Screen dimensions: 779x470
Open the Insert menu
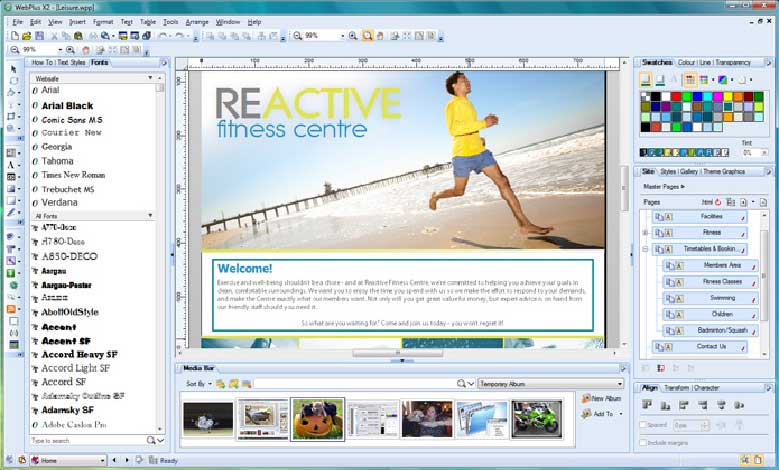tap(78, 21)
